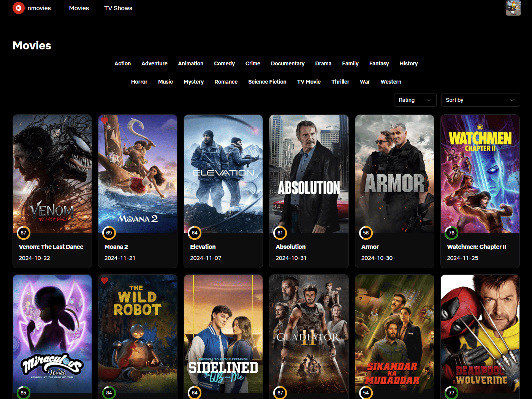Click the 76 rating badge on Watchmen Chapter II
The image size is (532, 399).
(451, 233)
